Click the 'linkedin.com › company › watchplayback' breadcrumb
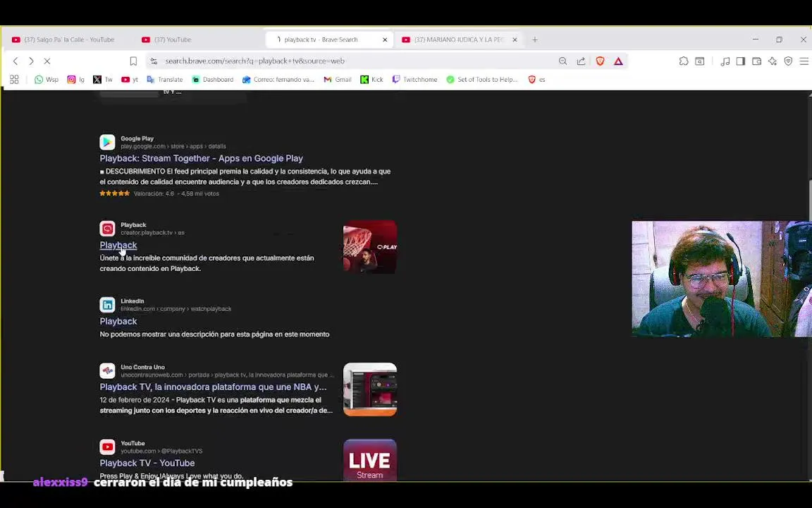 (176, 309)
